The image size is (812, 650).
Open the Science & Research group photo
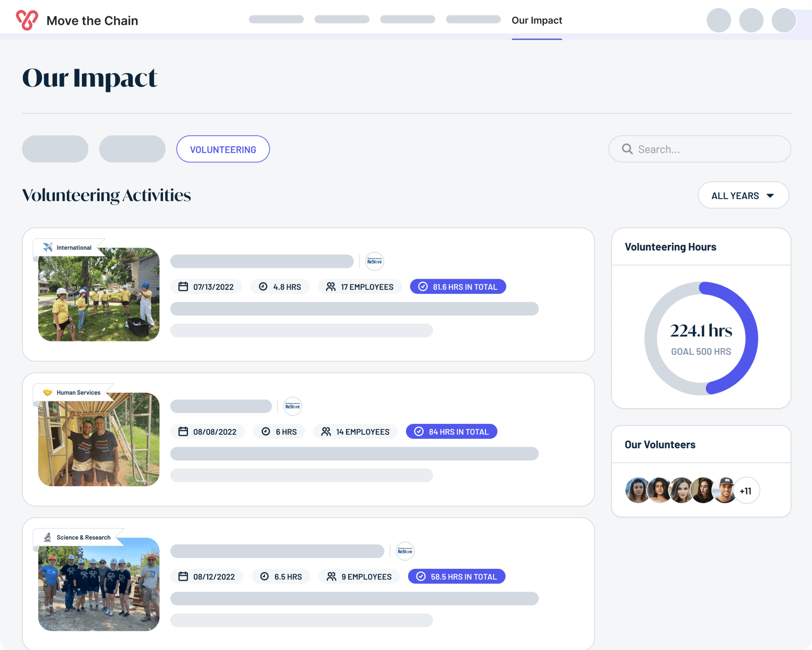point(99,584)
